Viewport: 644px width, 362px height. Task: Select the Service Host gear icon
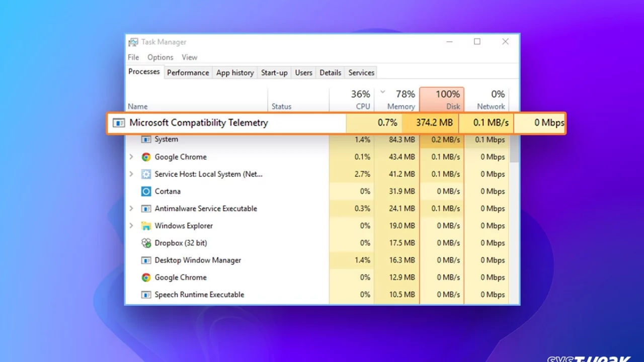tap(146, 174)
